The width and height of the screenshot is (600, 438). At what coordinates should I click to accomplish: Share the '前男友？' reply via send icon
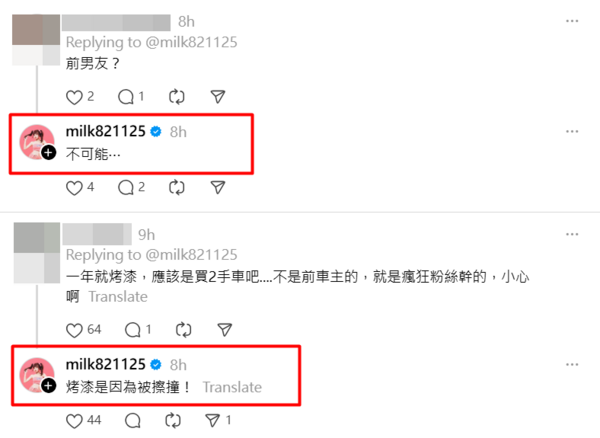(x=218, y=97)
